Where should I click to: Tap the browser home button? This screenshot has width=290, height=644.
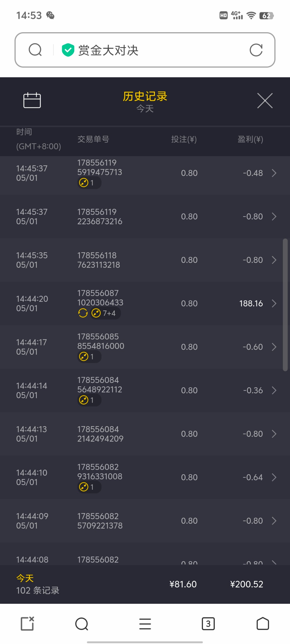coord(263,624)
